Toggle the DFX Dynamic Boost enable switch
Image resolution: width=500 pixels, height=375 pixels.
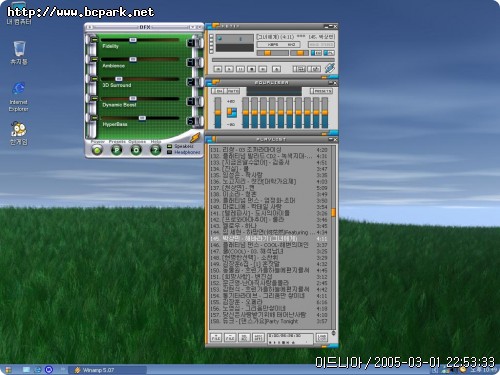[x=95, y=99]
